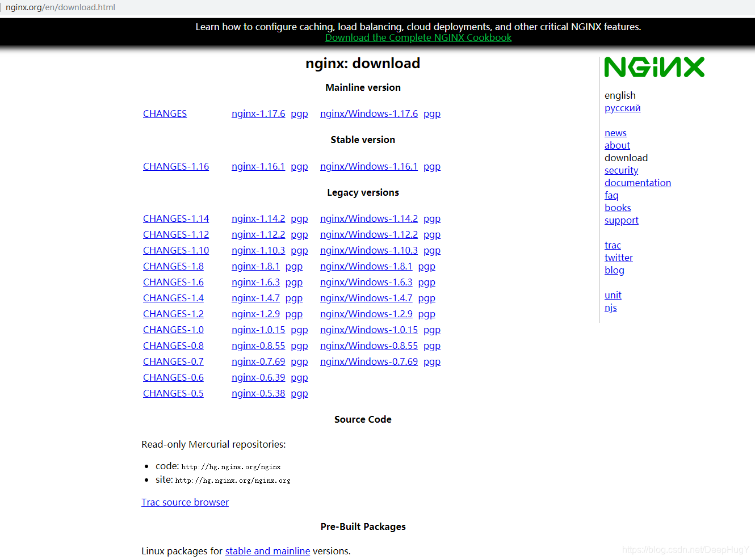This screenshot has width=755, height=560.
Task: Open CHANGES-0.6 link
Action: tap(173, 377)
